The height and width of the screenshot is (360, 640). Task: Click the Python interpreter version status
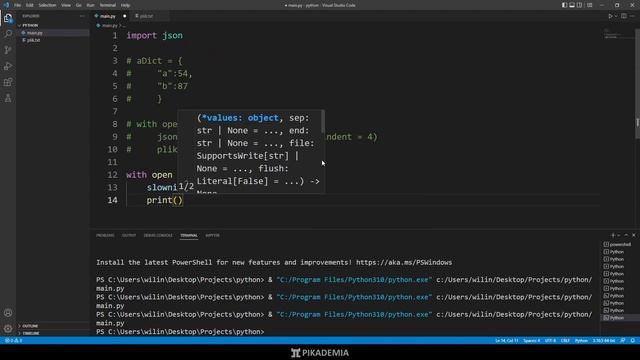[604, 340]
